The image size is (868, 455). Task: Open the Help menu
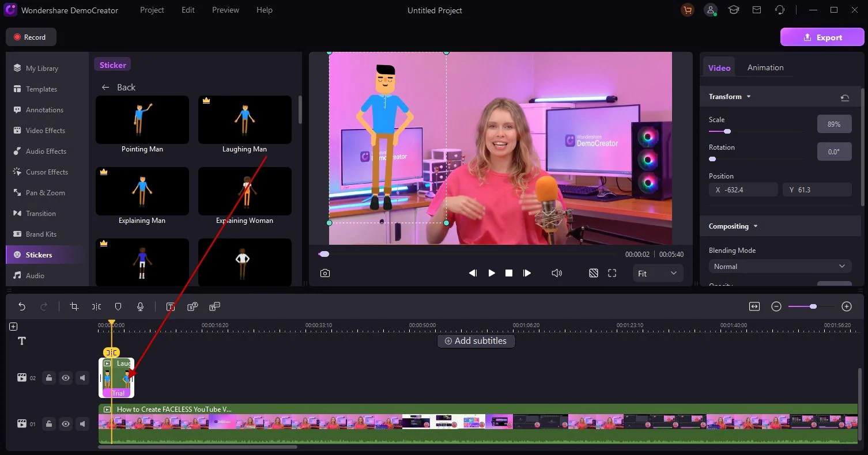point(265,10)
